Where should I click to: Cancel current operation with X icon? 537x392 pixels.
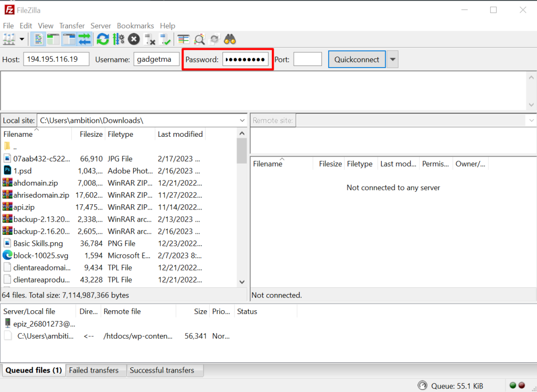(x=134, y=39)
